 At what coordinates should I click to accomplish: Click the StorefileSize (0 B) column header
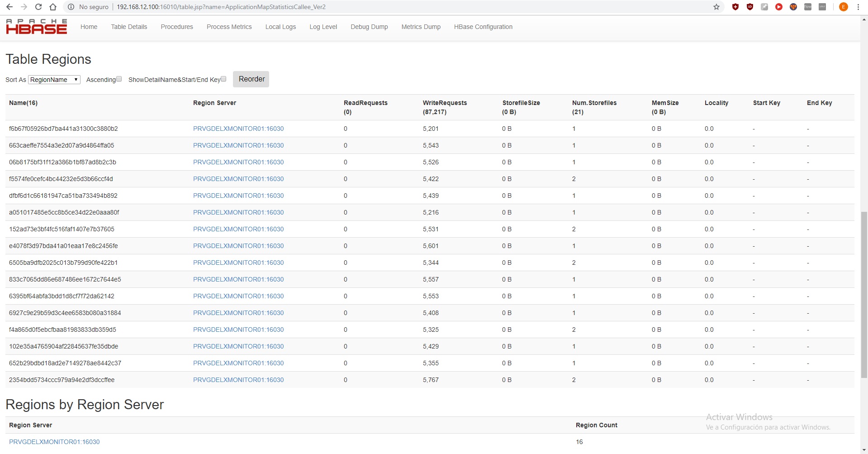521,107
